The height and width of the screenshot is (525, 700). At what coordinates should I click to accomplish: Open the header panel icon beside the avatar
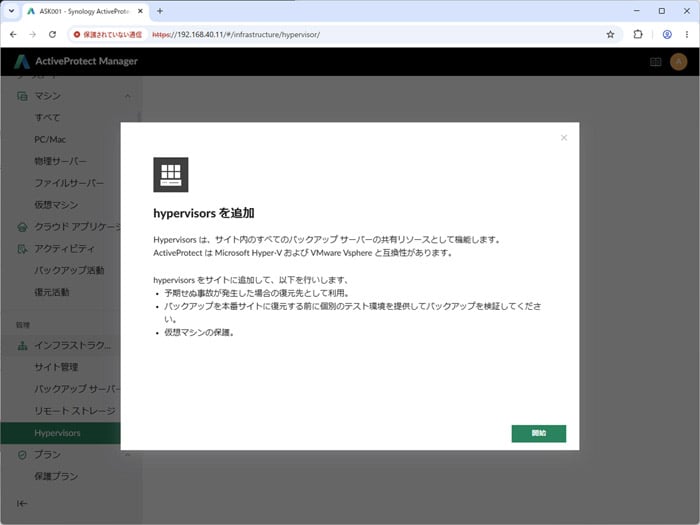(x=655, y=62)
